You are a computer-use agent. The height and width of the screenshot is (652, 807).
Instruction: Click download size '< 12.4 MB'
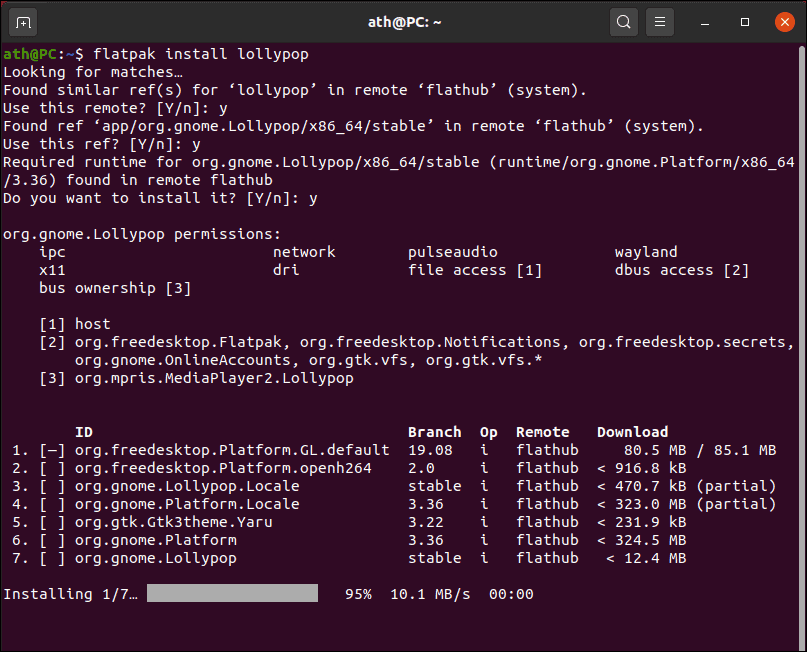646,558
